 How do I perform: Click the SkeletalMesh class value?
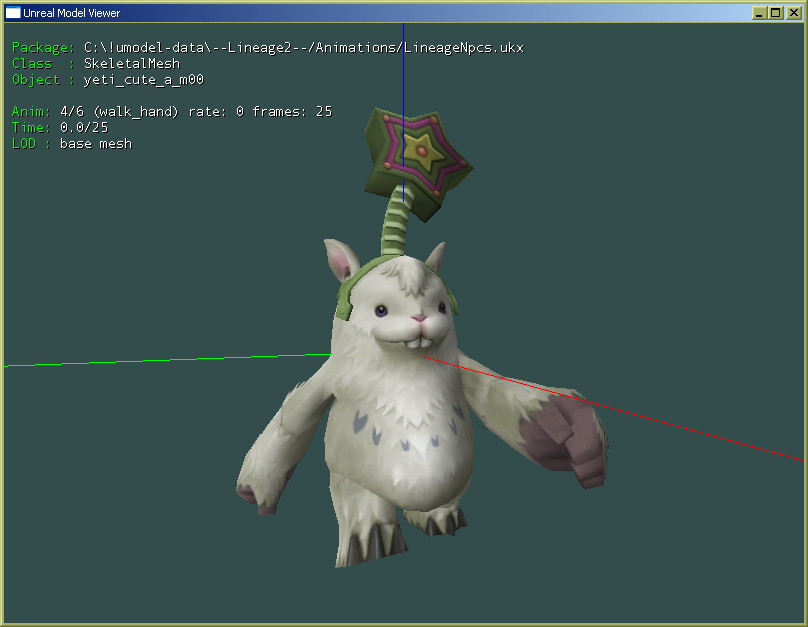coord(132,63)
